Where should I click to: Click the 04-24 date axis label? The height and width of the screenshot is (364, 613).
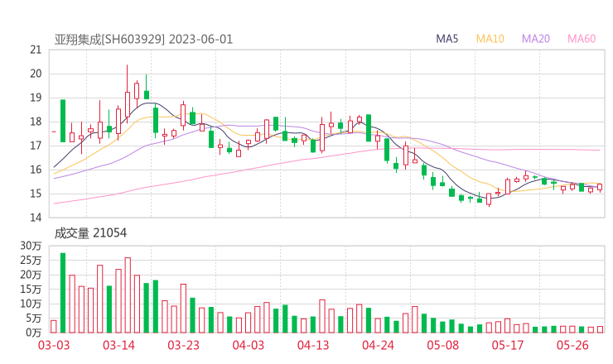click(x=378, y=345)
